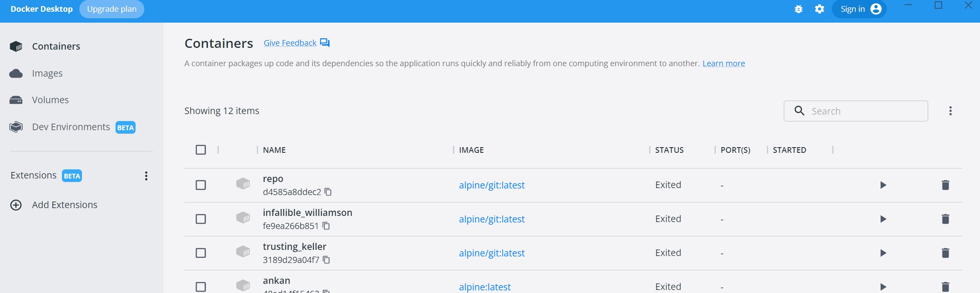The width and height of the screenshot is (980, 293).
Task: Start the ankan container with play icon
Action: pyautogui.click(x=883, y=287)
